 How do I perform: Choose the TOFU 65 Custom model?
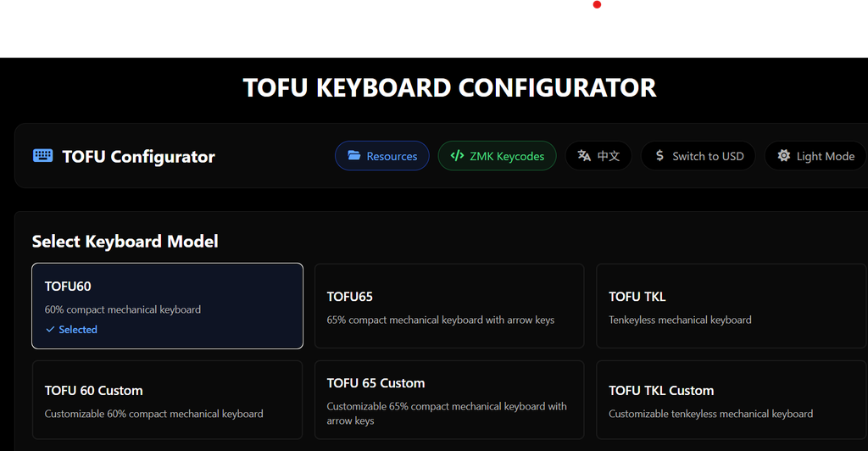[x=449, y=400]
